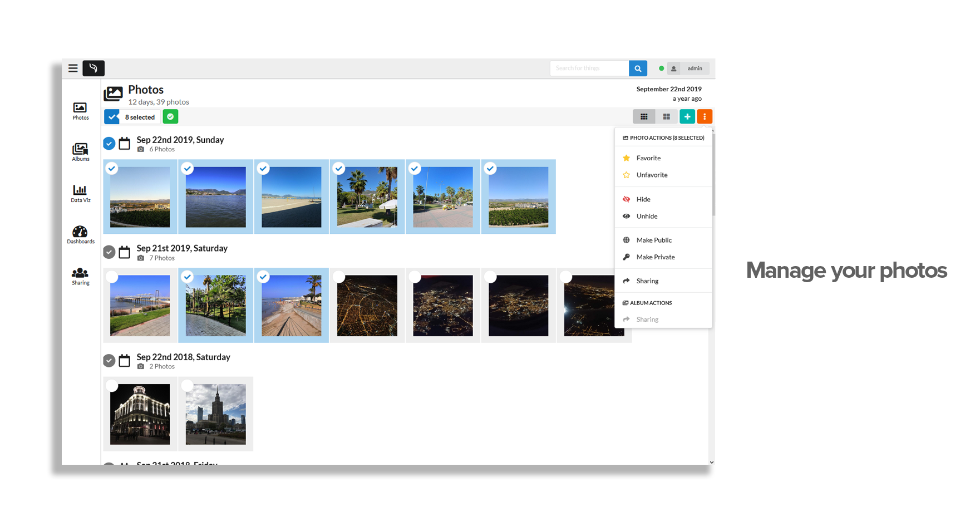Click the orange three-dot actions button
The image size is (980, 521).
[705, 116]
